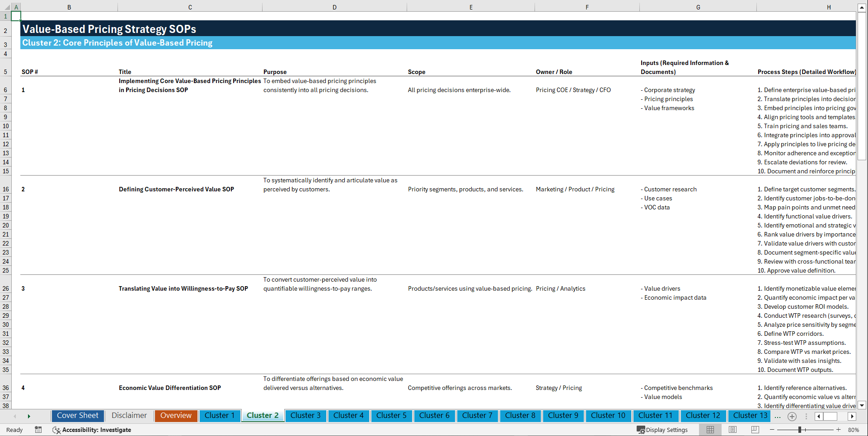Screen dimensions: 868x436
Task: Click the Select All triangle above row 1
Action: point(6,7)
